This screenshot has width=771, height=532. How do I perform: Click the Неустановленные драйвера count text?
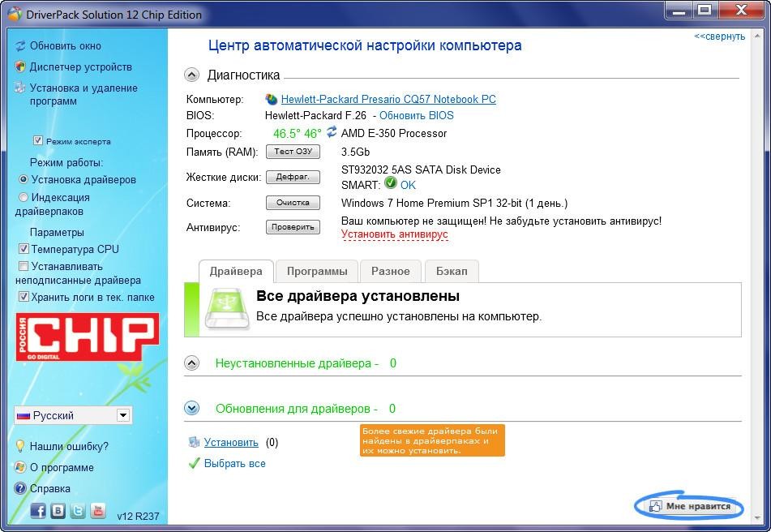point(306,363)
